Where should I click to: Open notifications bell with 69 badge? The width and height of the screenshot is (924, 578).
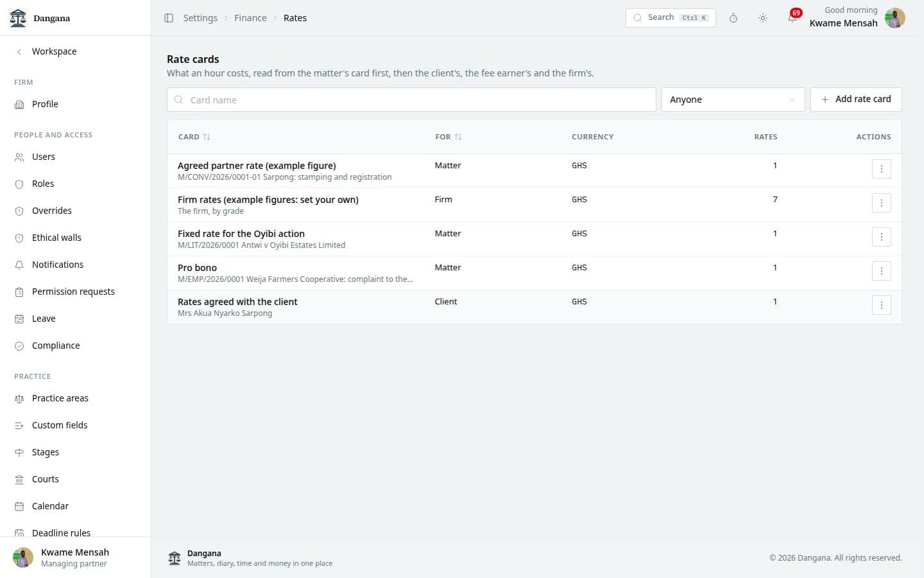[x=793, y=17]
